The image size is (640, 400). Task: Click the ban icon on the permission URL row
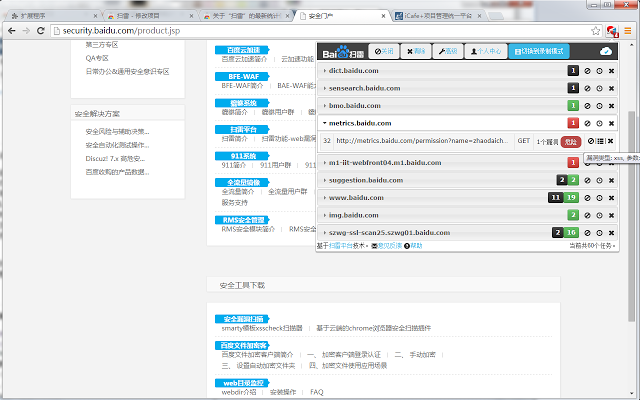591,141
